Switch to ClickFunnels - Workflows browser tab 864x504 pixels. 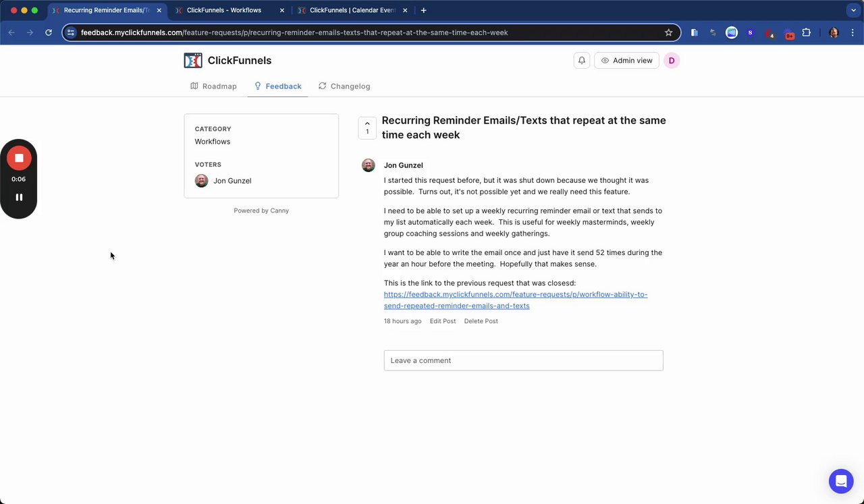click(x=230, y=10)
